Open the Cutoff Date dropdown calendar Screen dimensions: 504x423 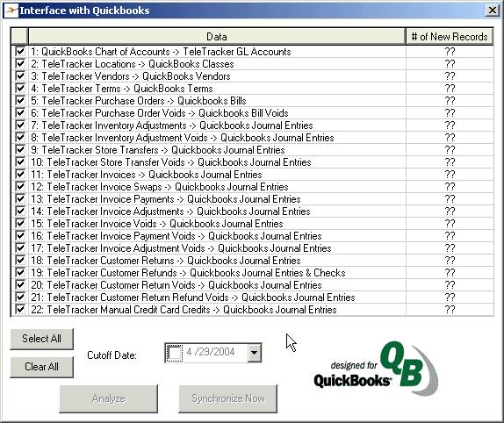(x=255, y=353)
